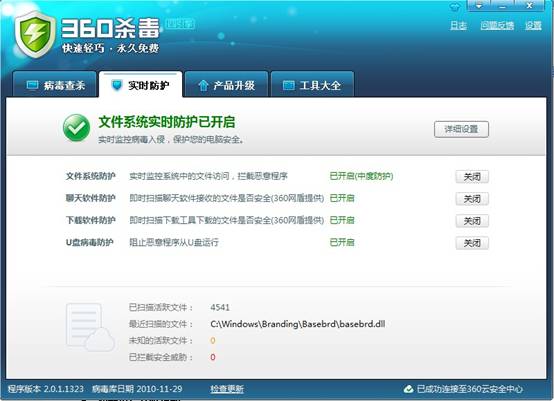This screenshot has width=554, height=401.
Task: Click the 检查更新 check update link
Action: (x=227, y=389)
